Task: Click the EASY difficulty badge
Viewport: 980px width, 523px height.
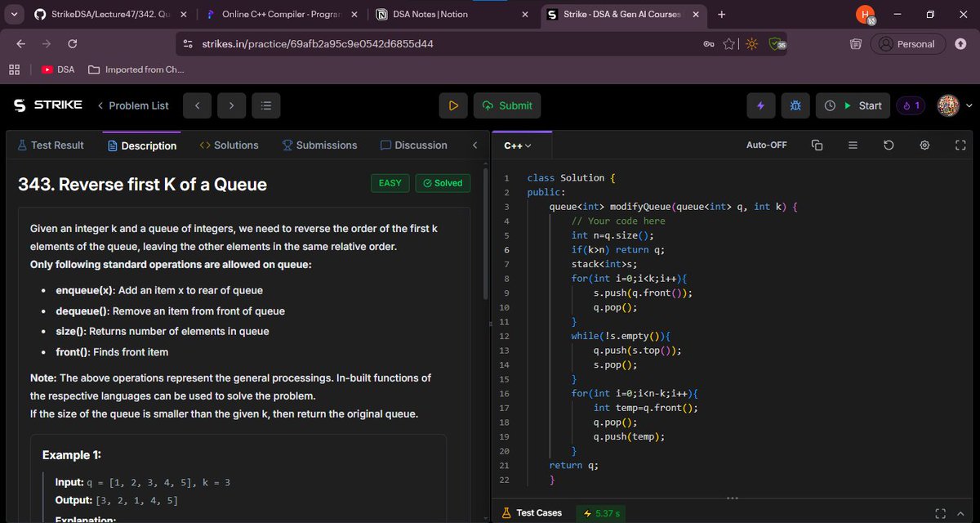Action: (390, 183)
